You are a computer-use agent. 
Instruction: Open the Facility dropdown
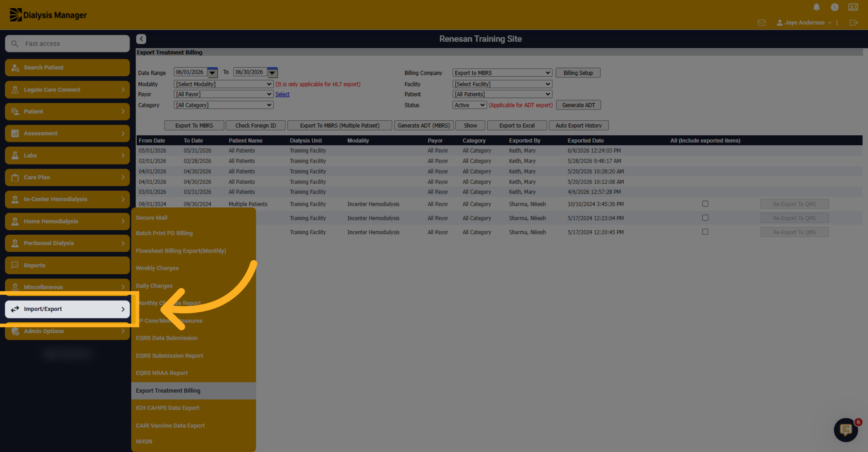(502, 84)
